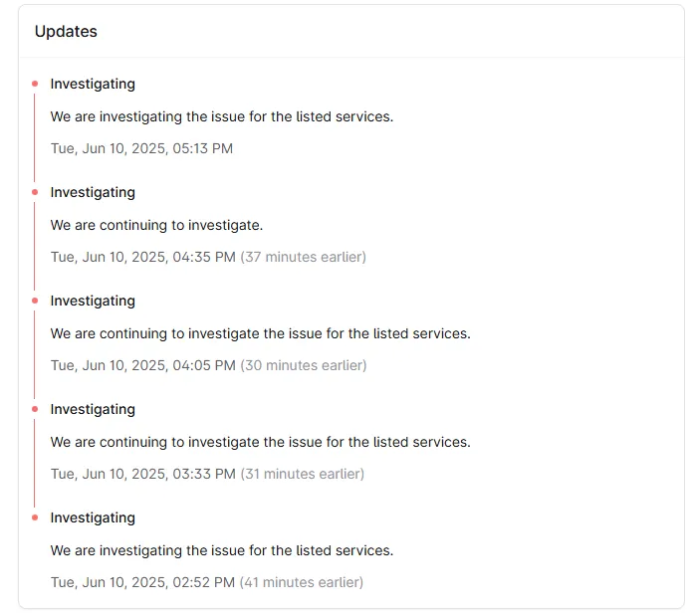Select the Investigating title of the 02:52 PM update
692x616 pixels.
click(x=93, y=517)
